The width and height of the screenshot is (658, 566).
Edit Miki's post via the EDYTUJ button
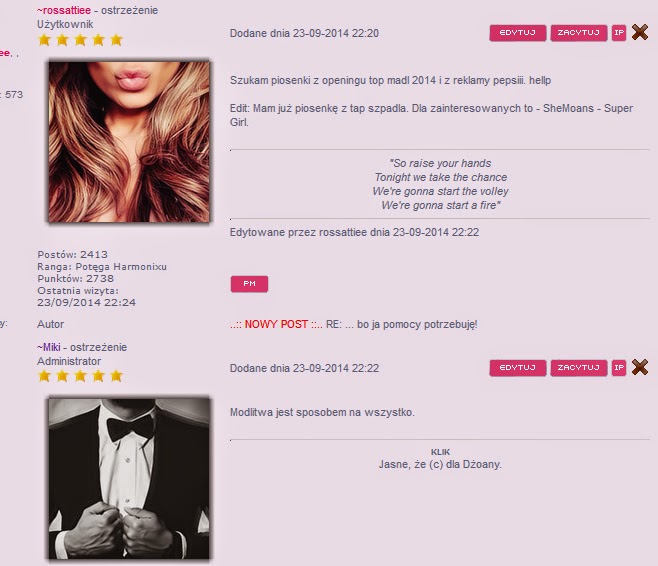tap(518, 368)
